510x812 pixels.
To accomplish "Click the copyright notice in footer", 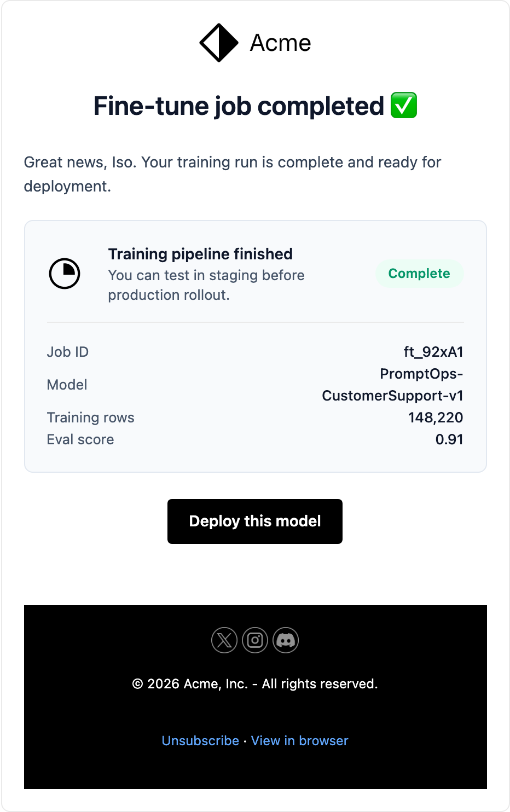I will [x=255, y=684].
